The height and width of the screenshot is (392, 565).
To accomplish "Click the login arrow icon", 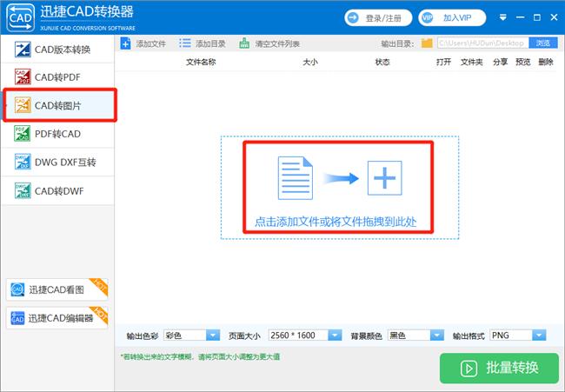I will (x=353, y=17).
